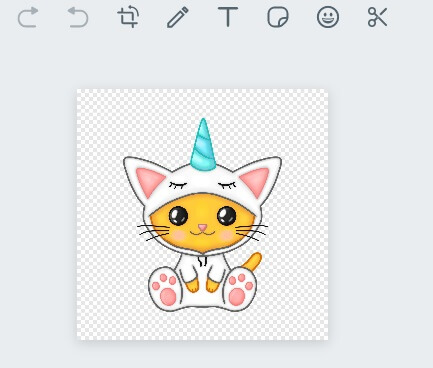Click the kitten's right black eye
The height and width of the screenshot is (368, 433).
click(227, 216)
